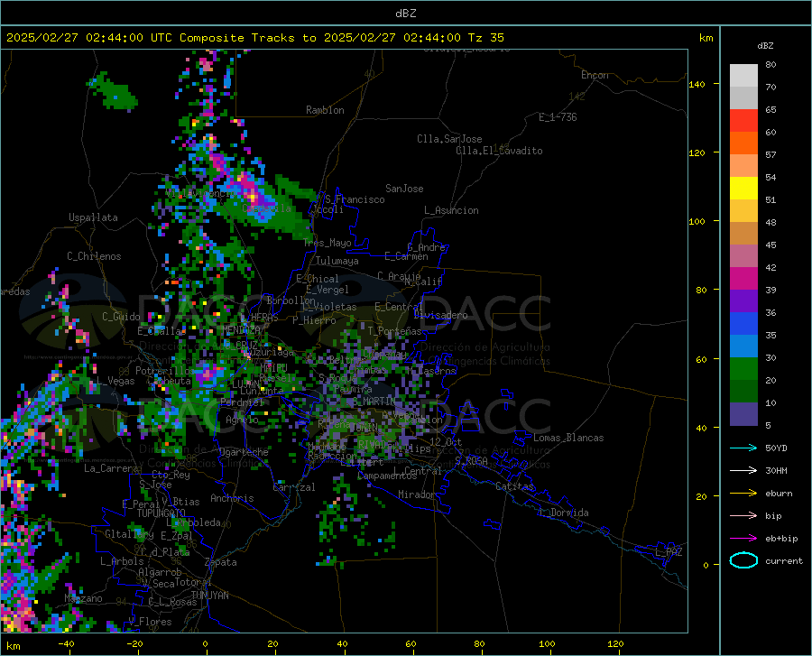Click the '140' tick on vertical km axis
Screen dimensions: 812x656
click(697, 84)
